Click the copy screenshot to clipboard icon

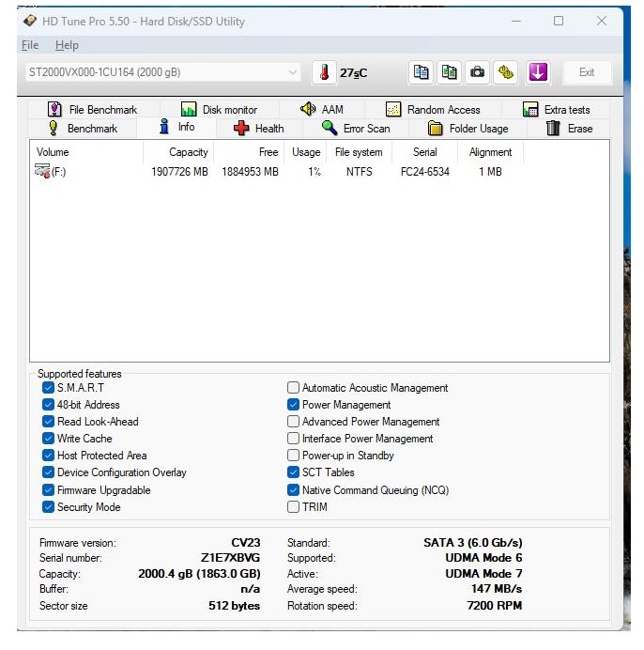tap(450, 72)
